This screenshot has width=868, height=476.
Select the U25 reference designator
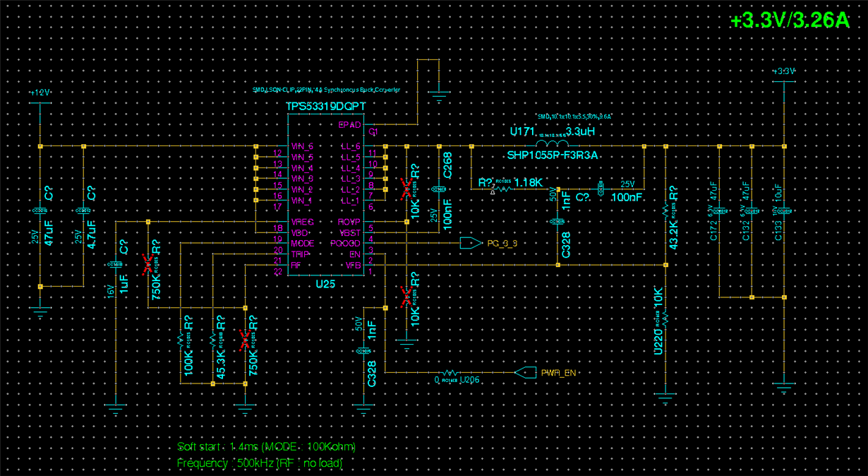pyautogui.click(x=325, y=283)
